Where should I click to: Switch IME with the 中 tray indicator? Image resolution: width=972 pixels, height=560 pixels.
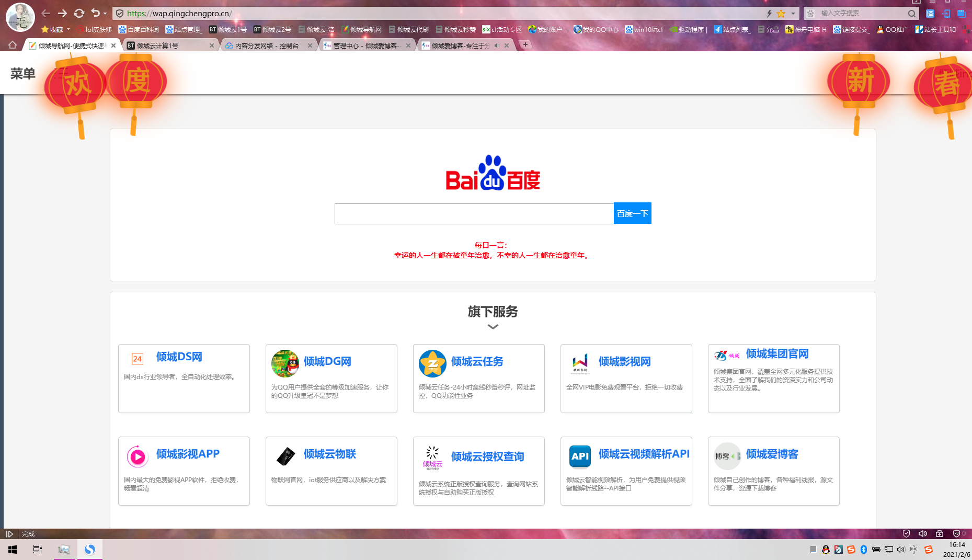(x=913, y=550)
